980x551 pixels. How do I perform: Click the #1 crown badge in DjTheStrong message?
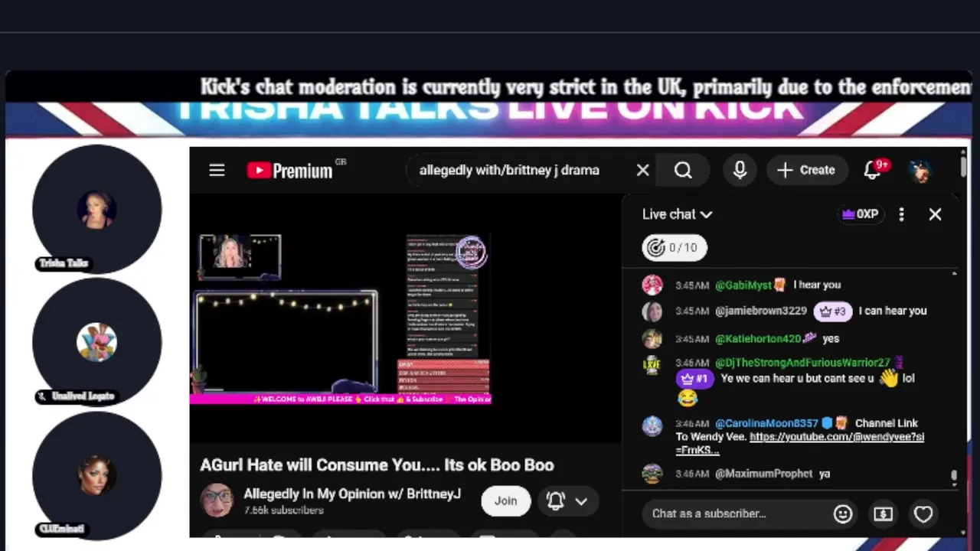pos(695,379)
